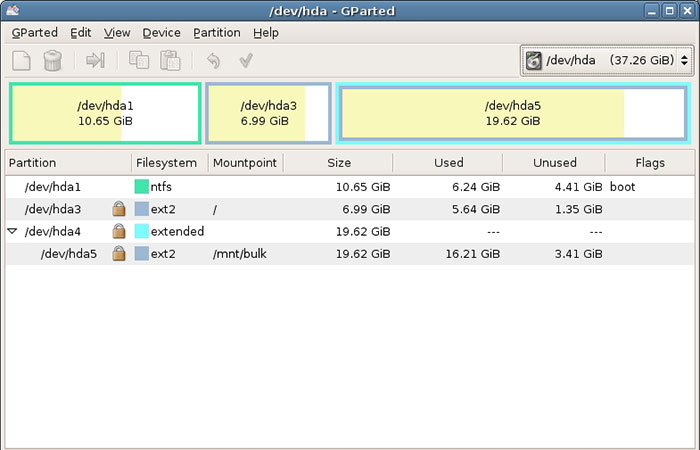Sort by the Size column header

(x=338, y=162)
